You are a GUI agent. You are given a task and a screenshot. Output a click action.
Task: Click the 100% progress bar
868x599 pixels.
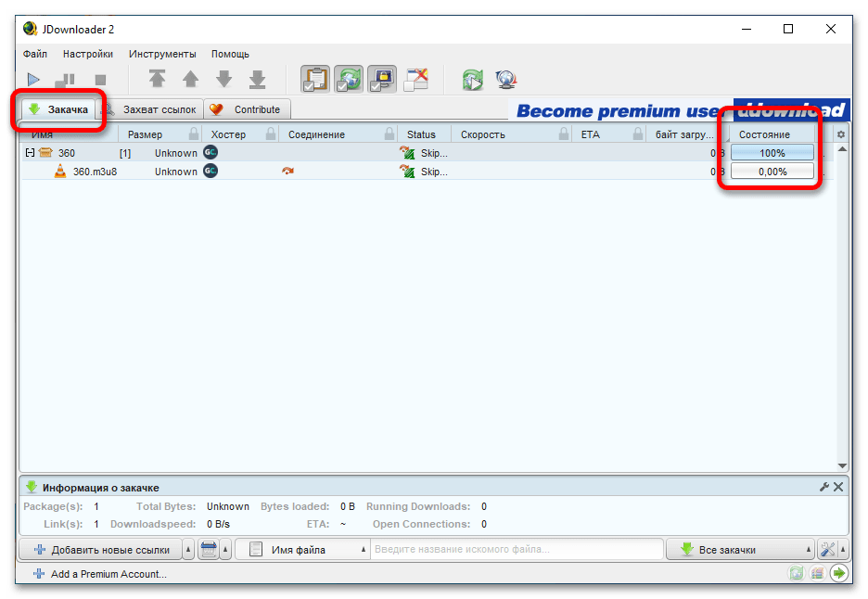tap(772, 153)
